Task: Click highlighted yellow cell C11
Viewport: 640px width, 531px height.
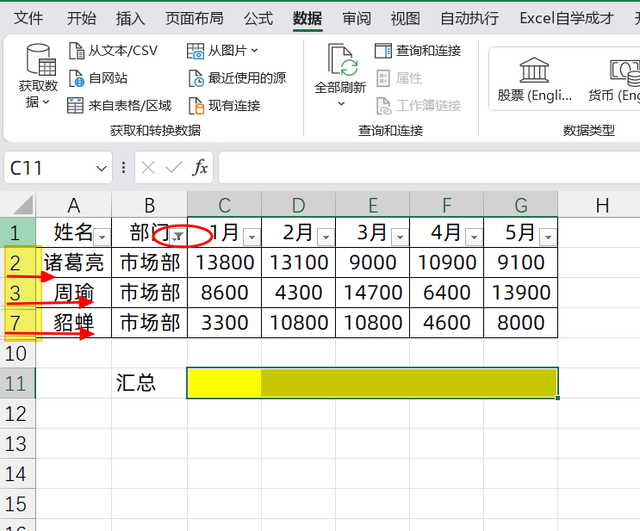Action: click(x=224, y=383)
